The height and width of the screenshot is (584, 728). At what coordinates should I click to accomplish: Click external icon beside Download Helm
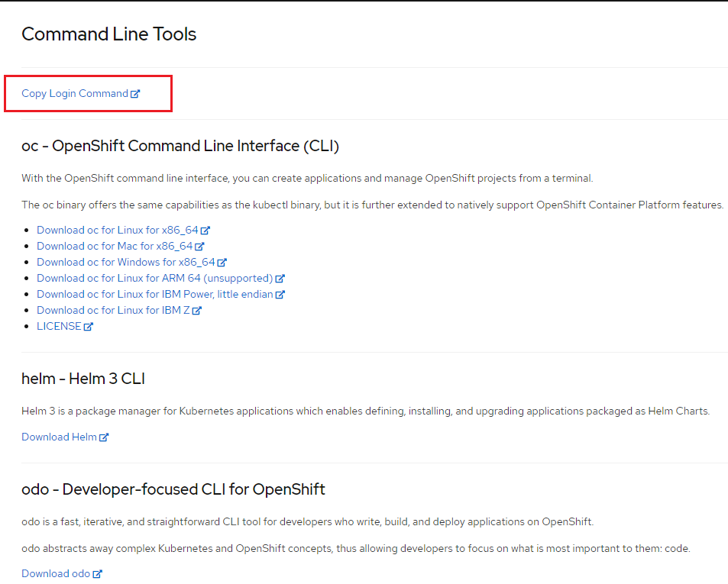click(x=104, y=437)
